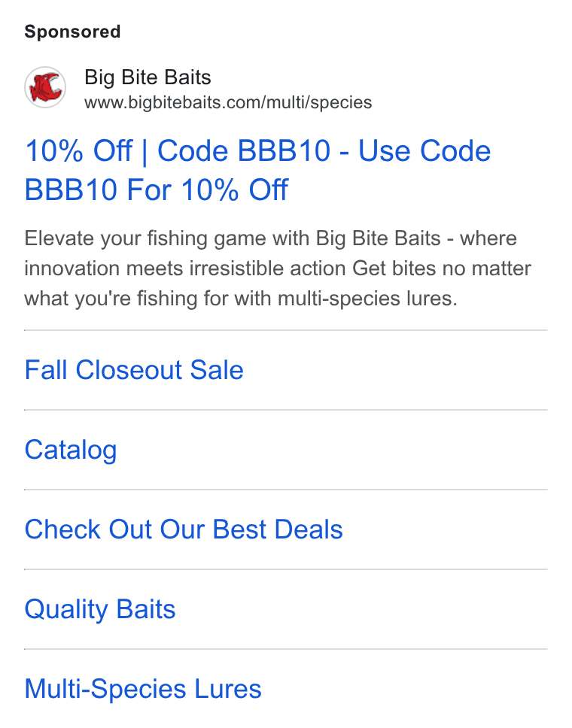
Task: Click the red fish Big Bite Baits logo
Action: [x=45, y=87]
